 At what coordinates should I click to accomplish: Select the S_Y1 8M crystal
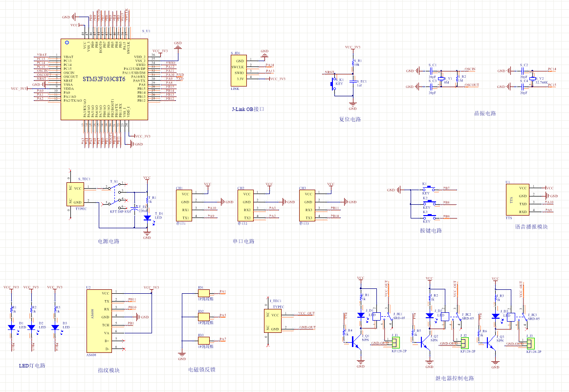click(441, 79)
